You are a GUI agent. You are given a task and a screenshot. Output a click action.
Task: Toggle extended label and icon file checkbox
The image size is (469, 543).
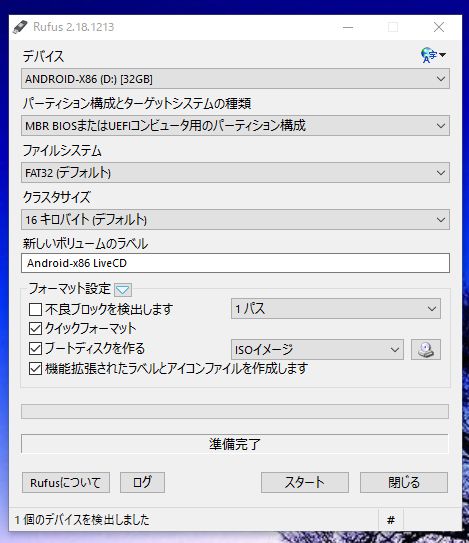(x=35, y=369)
